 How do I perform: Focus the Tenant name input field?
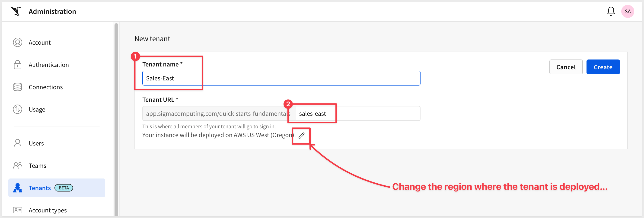(281, 78)
